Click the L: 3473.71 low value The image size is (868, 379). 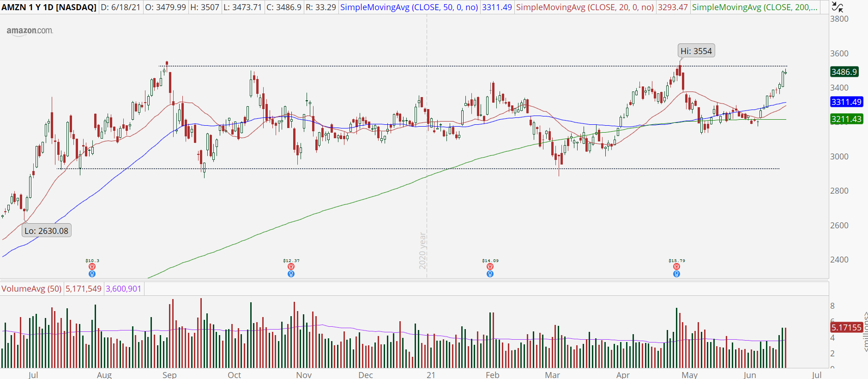(242, 7)
